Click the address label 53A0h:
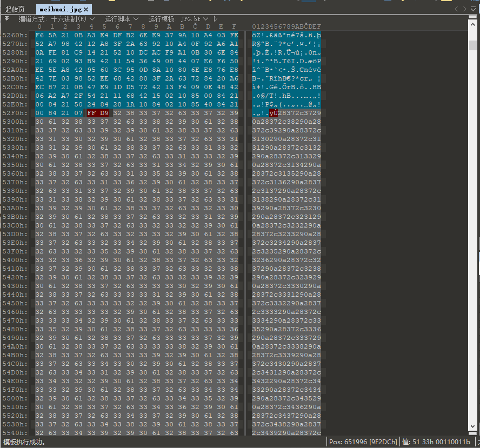 pyautogui.click(x=15, y=208)
